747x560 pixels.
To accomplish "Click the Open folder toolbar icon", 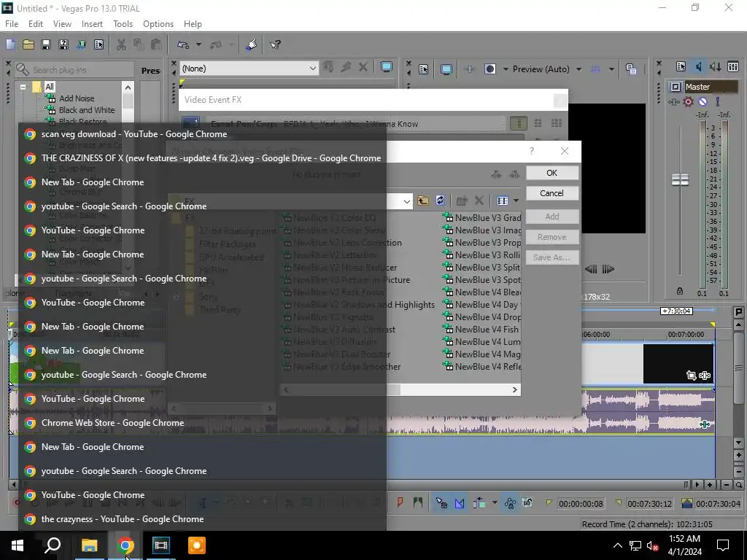I will pyautogui.click(x=28, y=44).
